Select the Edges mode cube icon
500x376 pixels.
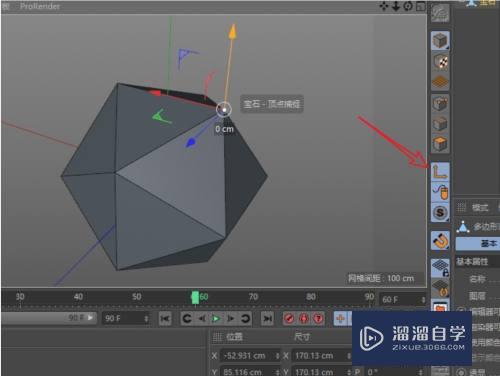coord(440,124)
